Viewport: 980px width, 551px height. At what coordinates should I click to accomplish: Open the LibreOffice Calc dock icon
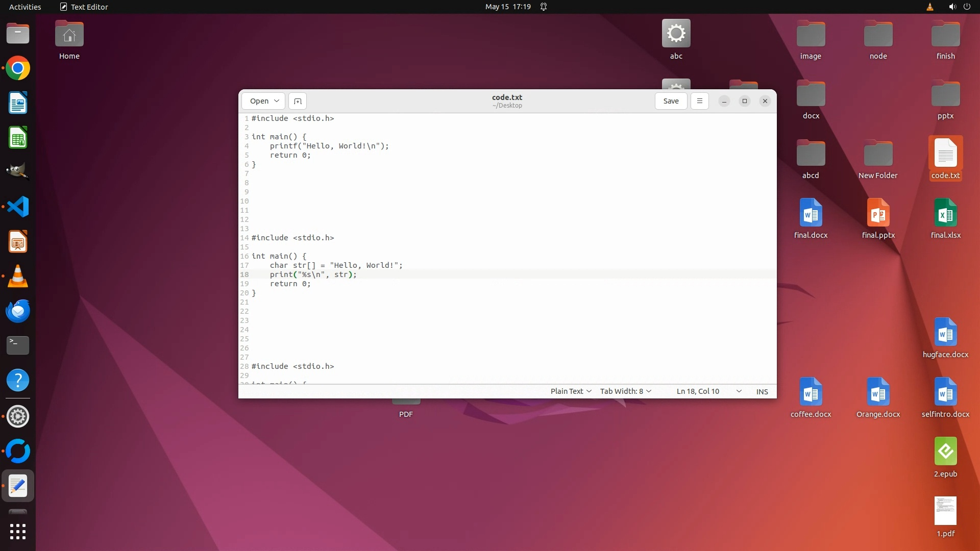(x=18, y=138)
